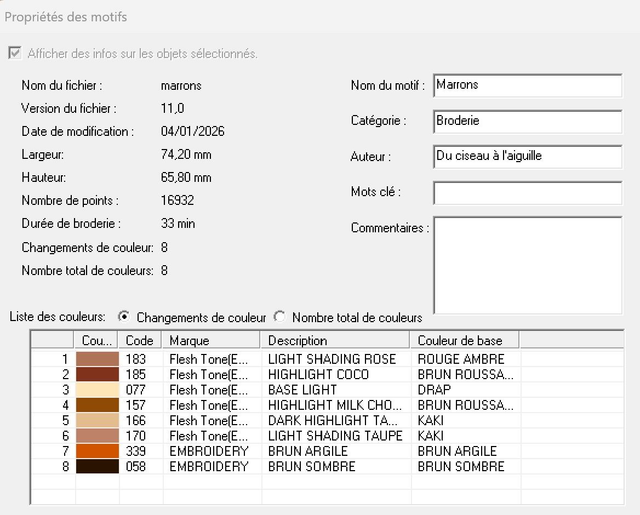Sort by the 'Code' column header
Screen dimensions: 640x515
[x=140, y=340]
